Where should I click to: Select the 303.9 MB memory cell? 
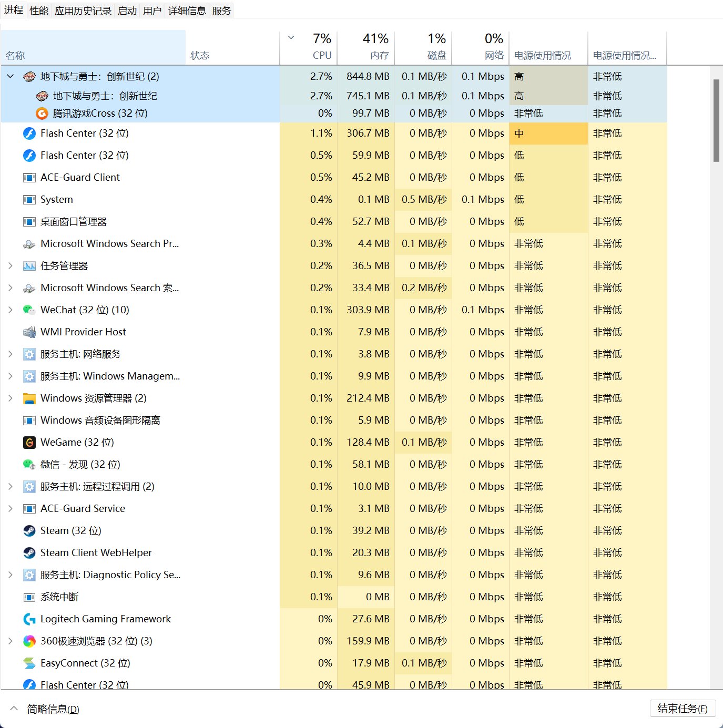(366, 310)
